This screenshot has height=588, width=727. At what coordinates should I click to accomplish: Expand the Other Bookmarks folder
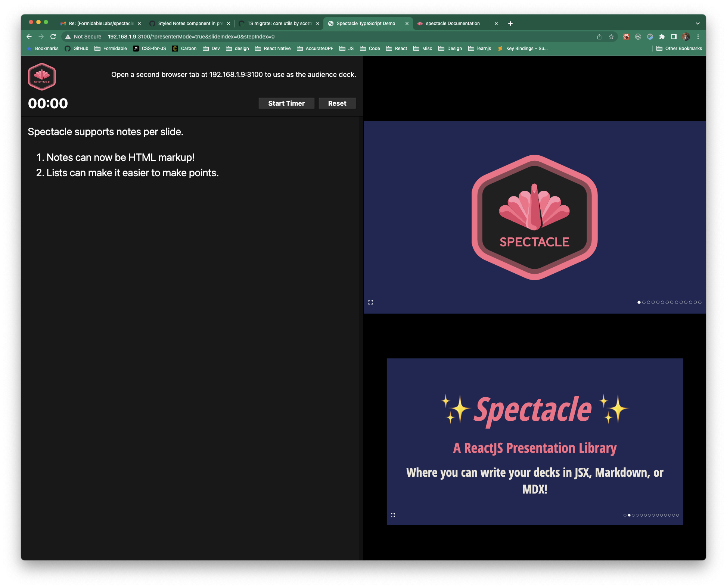(x=679, y=49)
